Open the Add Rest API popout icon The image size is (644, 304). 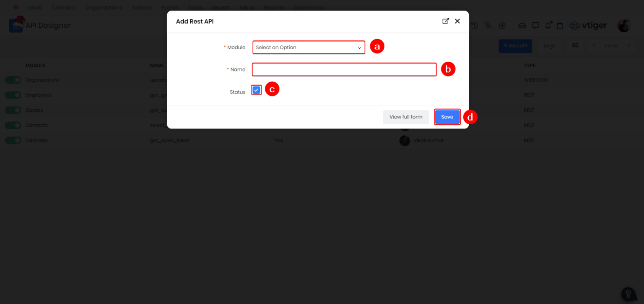(446, 21)
